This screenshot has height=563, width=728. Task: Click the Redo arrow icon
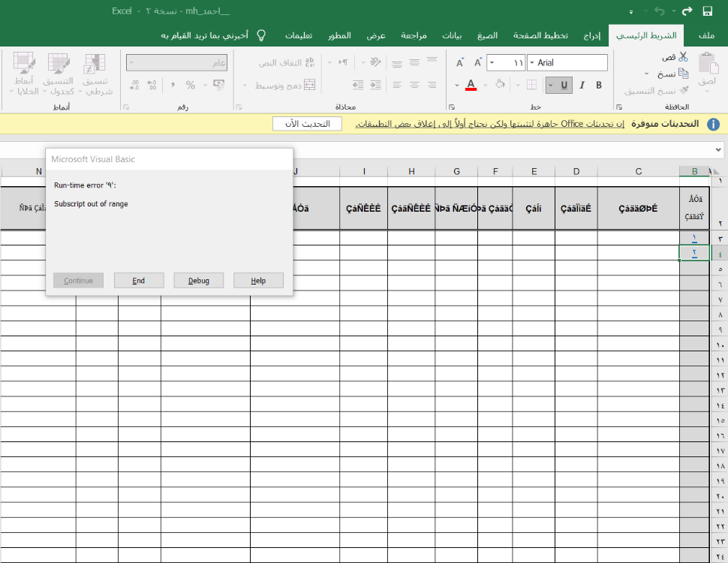686,11
